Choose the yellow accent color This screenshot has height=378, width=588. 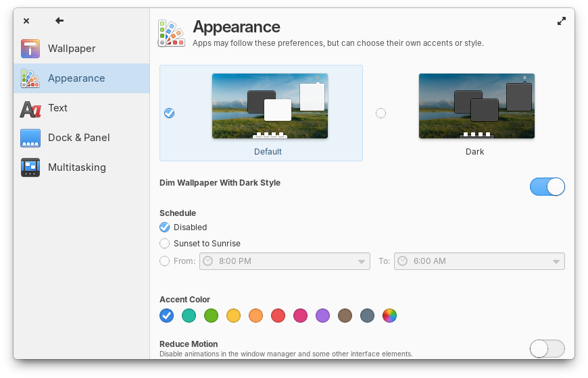[x=234, y=315]
